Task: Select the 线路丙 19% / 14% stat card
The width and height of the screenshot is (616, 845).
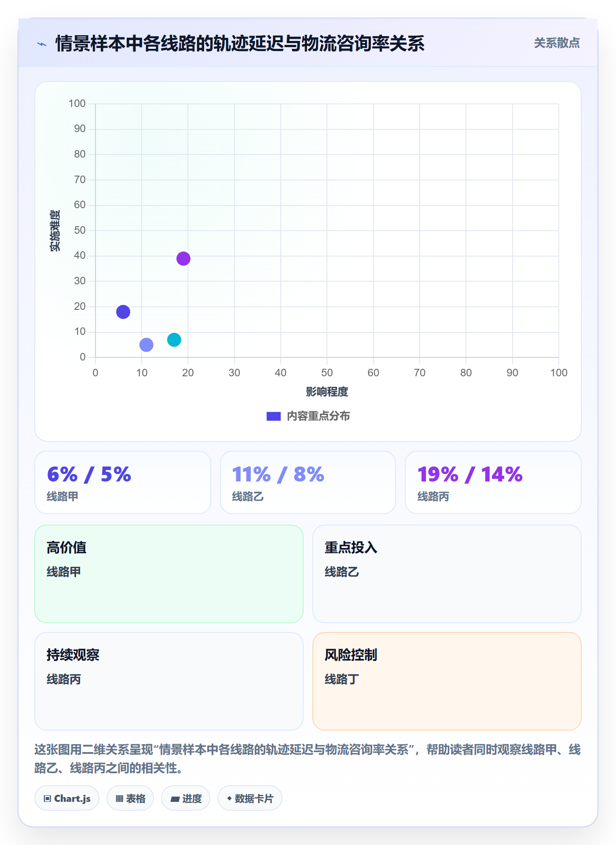Action: pos(493,482)
